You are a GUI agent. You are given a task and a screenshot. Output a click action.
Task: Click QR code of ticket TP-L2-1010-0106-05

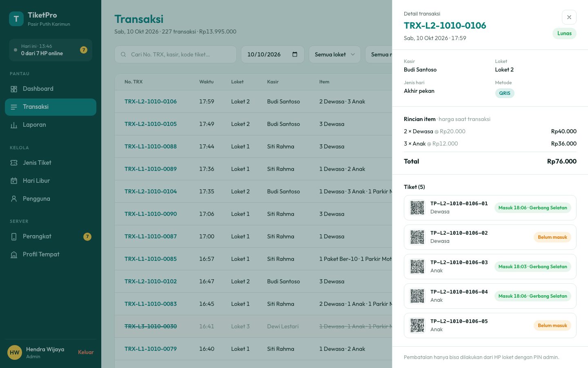tap(417, 325)
